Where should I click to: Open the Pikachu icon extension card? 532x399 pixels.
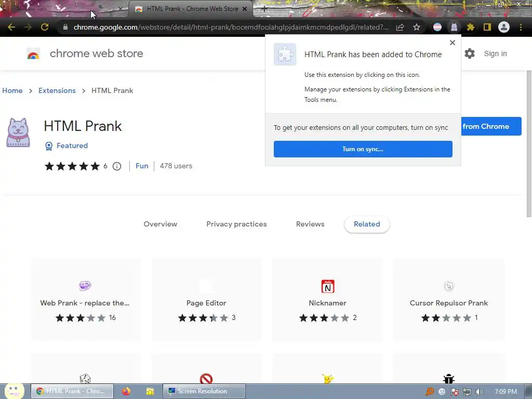[x=328, y=378]
